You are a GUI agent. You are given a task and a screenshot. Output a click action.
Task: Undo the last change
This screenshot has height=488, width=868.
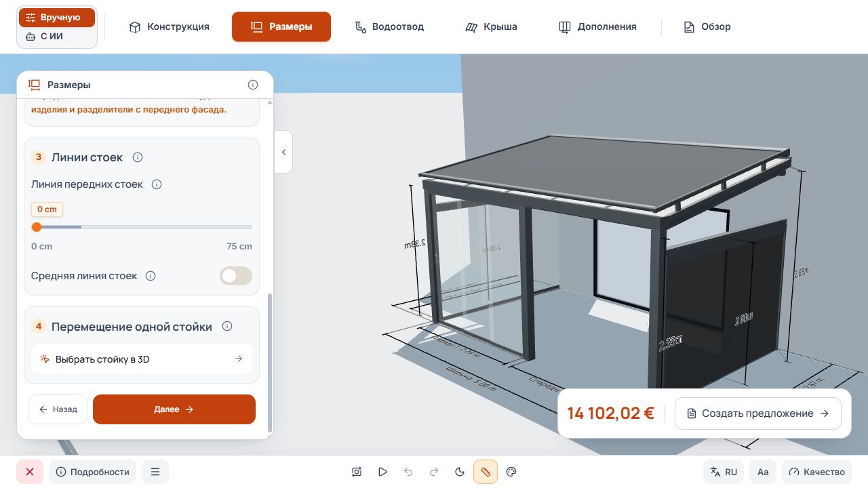[x=408, y=472]
